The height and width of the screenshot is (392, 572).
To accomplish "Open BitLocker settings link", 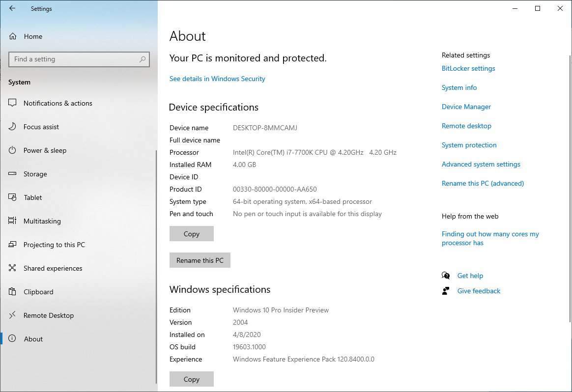I will point(468,69).
